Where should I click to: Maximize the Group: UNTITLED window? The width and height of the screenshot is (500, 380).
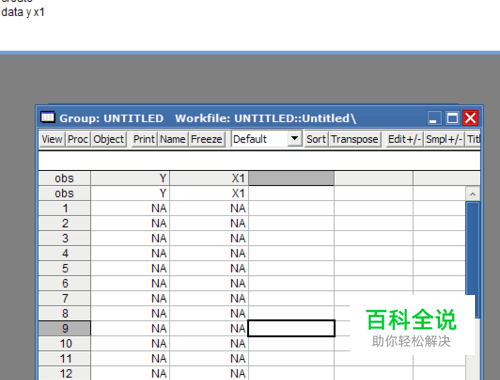[452, 118]
